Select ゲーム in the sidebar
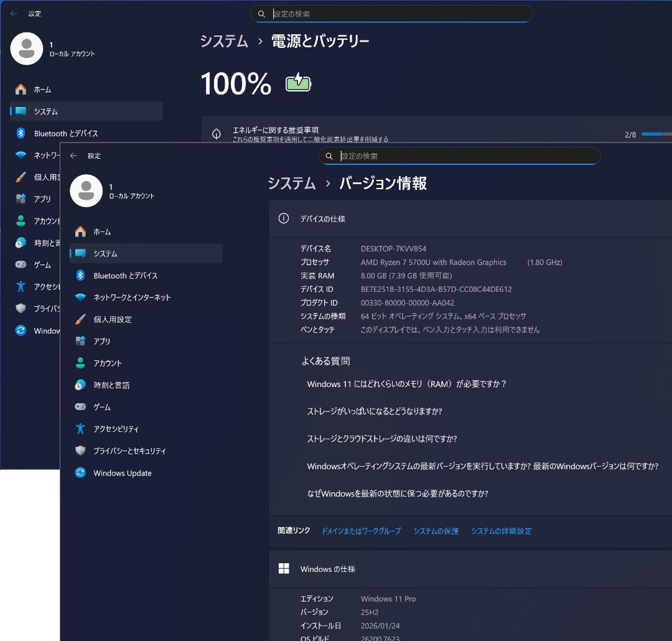Viewport: 672px width, 641px height. [103, 407]
